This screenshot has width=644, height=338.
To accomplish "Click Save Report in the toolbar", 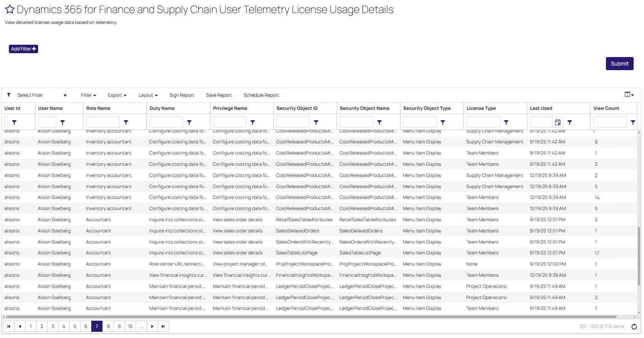I will click(x=219, y=96).
